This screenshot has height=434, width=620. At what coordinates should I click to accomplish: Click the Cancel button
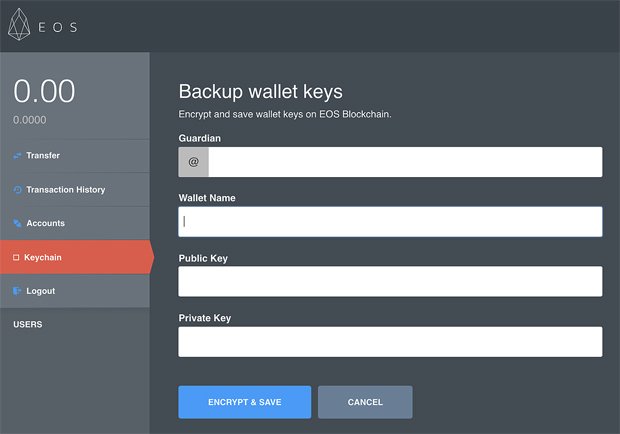pos(365,402)
